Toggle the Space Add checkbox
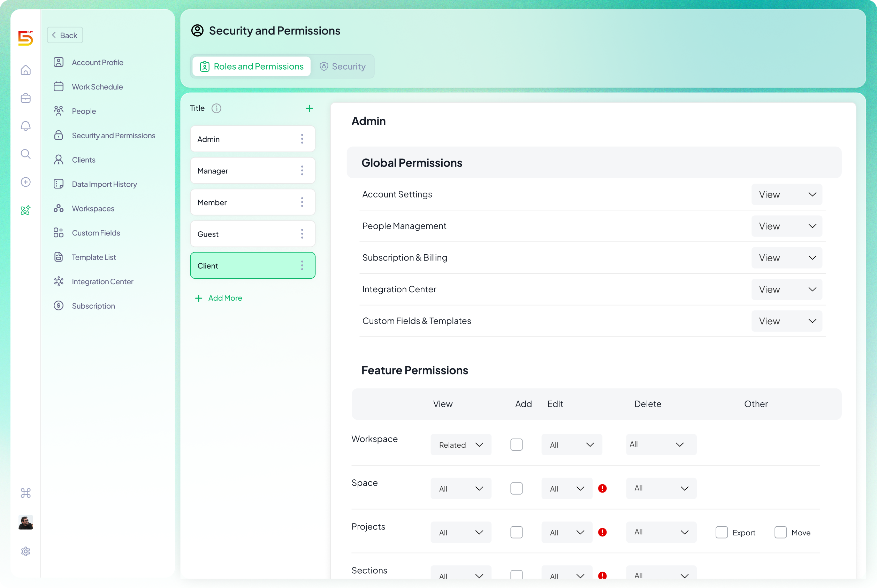 (x=516, y=488)
